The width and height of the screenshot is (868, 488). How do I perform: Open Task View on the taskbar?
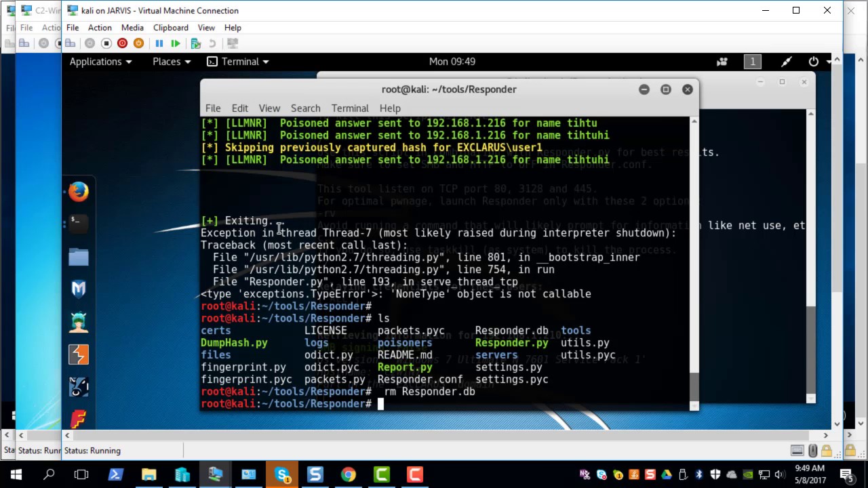click(x=81, y=474)
